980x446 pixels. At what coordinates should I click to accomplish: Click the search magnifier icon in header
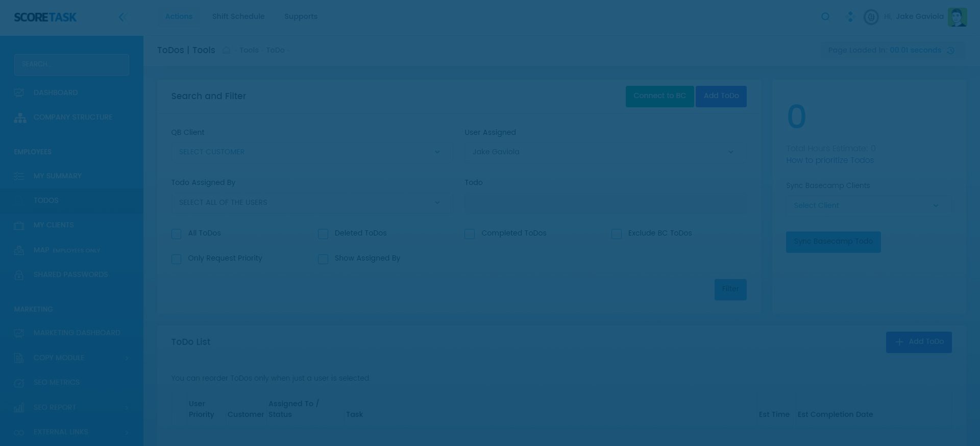point(825,17)
